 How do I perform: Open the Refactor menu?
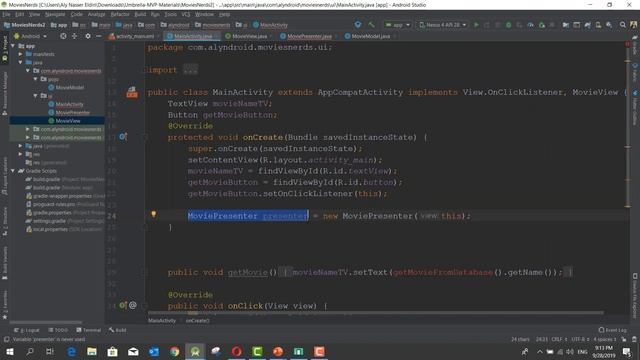tap(120, 14)
